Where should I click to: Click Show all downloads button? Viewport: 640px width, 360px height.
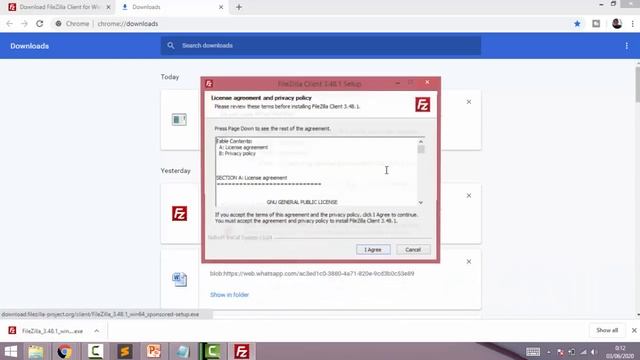(607, 330)
